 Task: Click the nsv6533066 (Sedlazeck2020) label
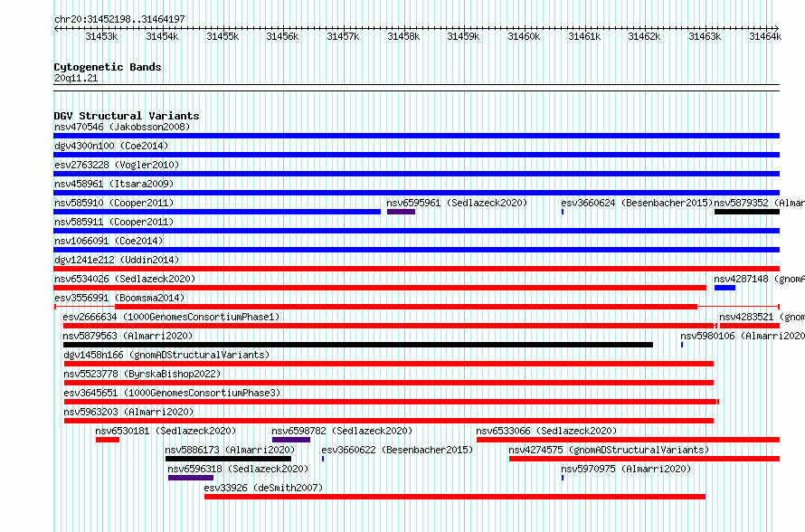(x=546, y=431)
